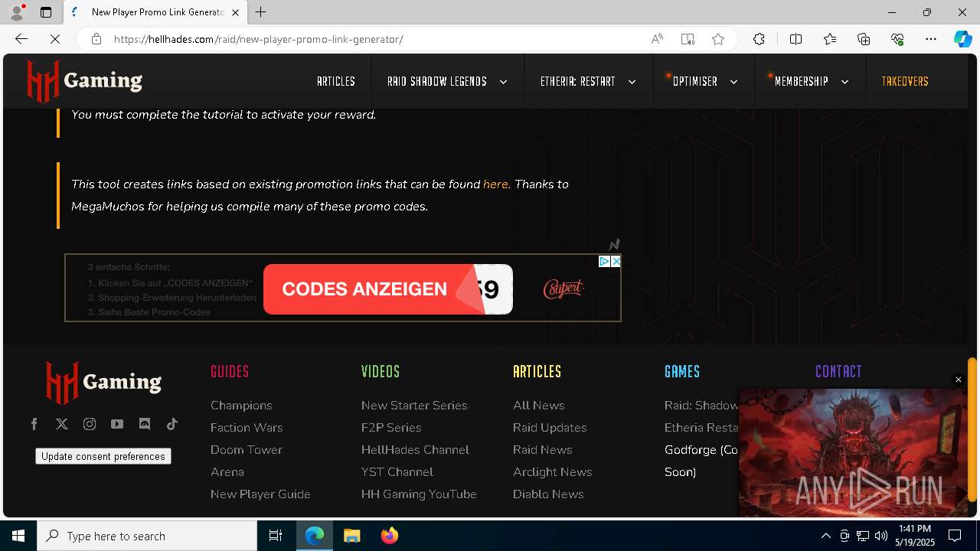Open the Tab actions menu icon
The width and height of the screenshot is (980, 551).
click(46, 12)
